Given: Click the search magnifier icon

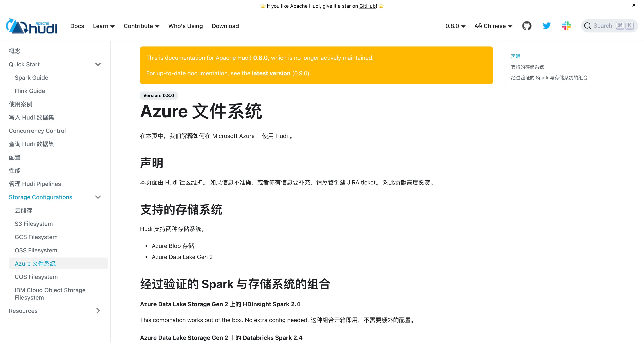Looking at the screenshot, I should tap(587, 26).
